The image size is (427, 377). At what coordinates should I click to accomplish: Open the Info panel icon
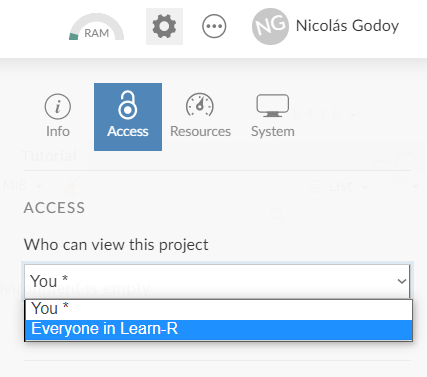(58, 116)
